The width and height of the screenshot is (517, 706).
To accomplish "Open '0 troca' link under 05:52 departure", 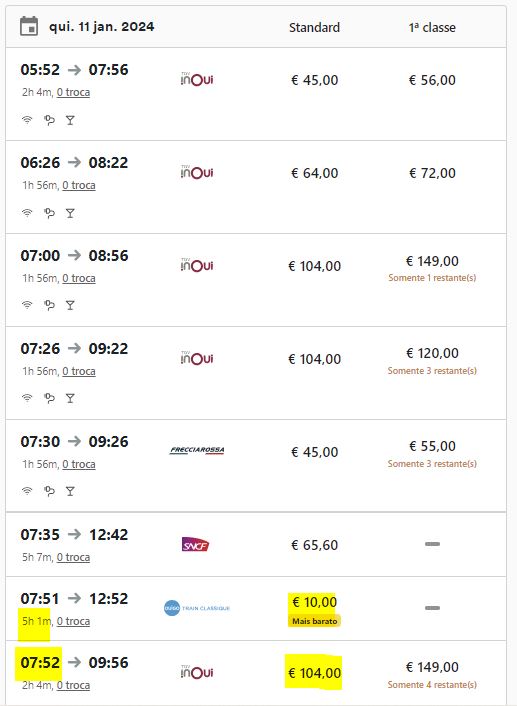I will [x=73, y=92].
